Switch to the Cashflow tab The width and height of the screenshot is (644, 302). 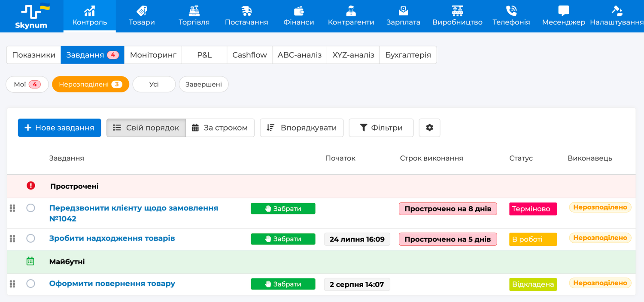(249, 55)
